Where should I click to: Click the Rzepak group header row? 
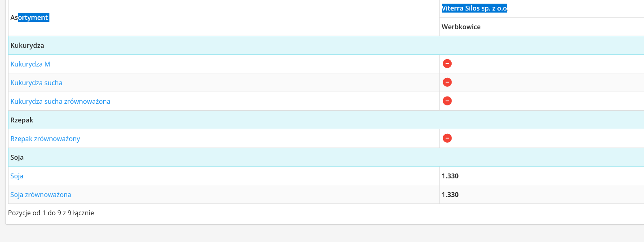(x=22, y=120)
